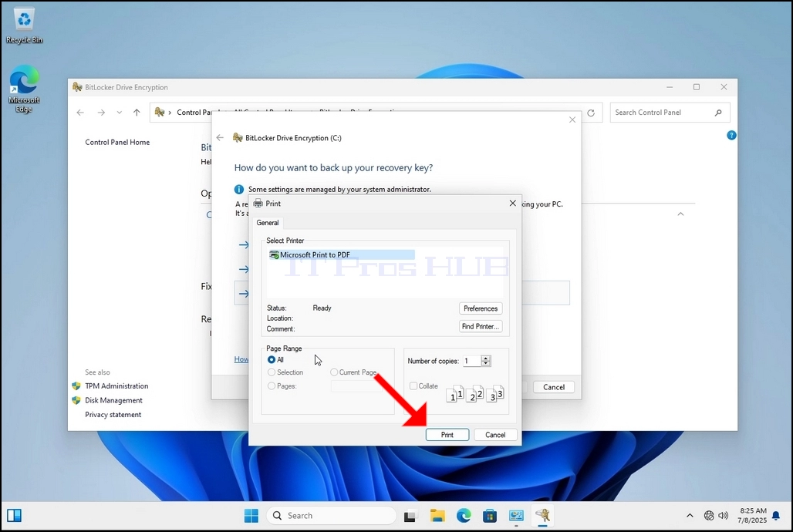Open File Explorer from taskbar
This screenshot has height=532, width=793.
[437, 516]
